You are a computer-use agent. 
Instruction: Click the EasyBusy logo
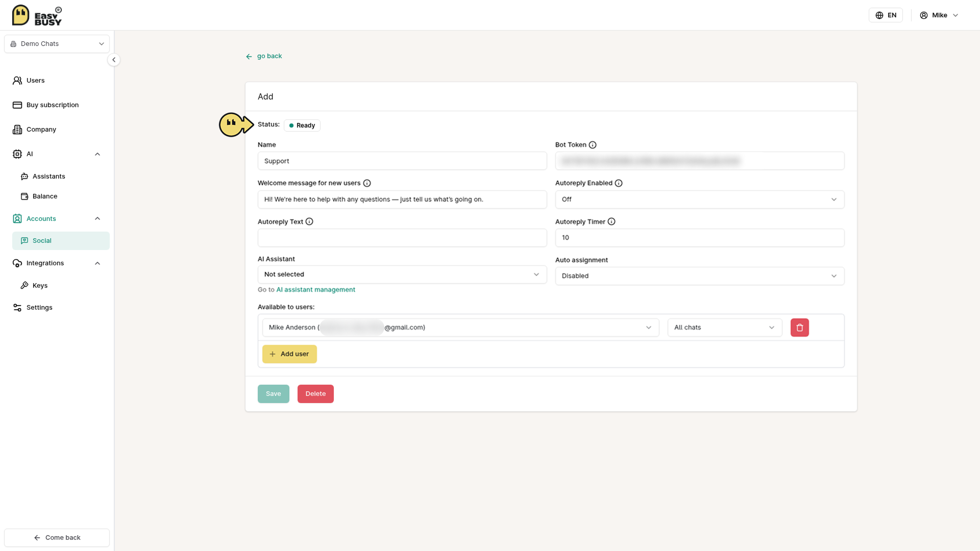click(37, 15)
